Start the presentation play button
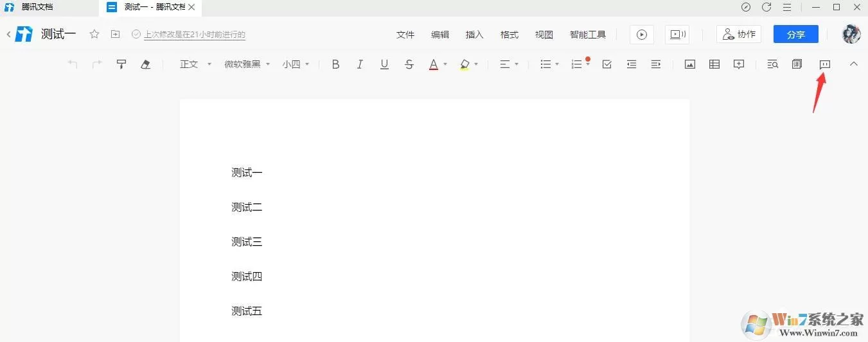 pos(641,35)
